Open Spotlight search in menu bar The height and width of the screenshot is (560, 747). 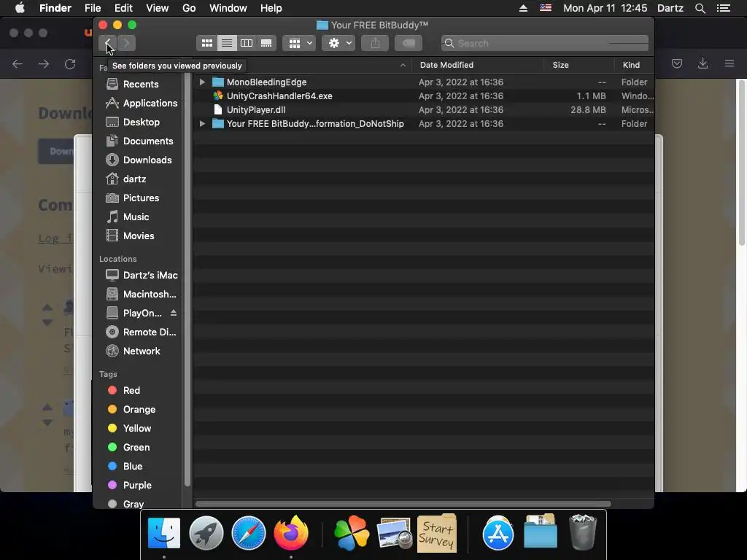(700, 8)
